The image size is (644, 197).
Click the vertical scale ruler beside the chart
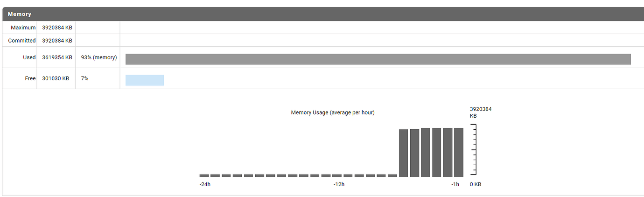[x=474, y=149]
